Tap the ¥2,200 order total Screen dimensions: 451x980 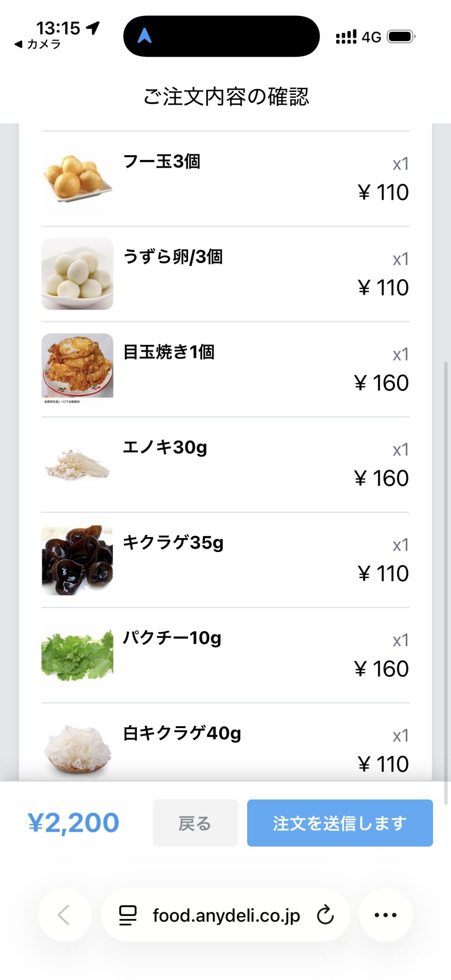[73, 823]
